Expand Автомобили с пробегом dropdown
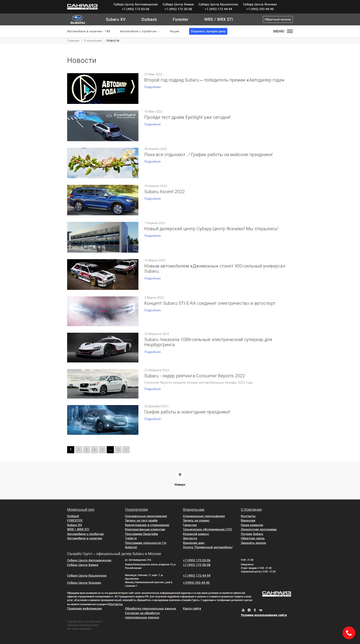Screen dimensions: 360x644 click(140, 31)
